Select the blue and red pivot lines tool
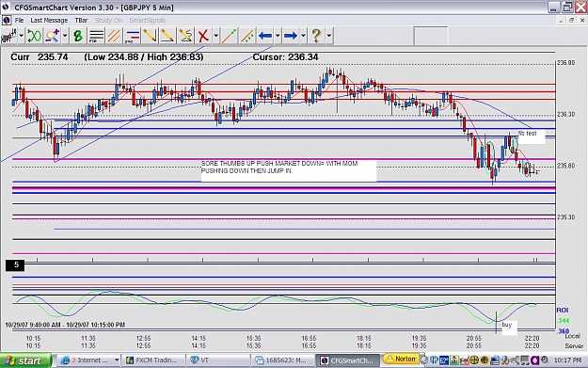The image size is (588, 368). (132, 36)
